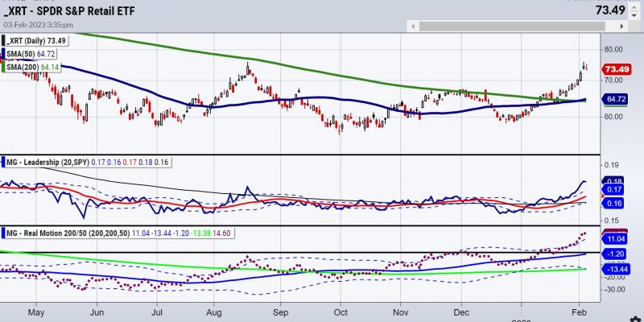Open the MG - Real Motion 200/50 legend
Viewport: 644px width, 322px height.
[x=118, y=233]
